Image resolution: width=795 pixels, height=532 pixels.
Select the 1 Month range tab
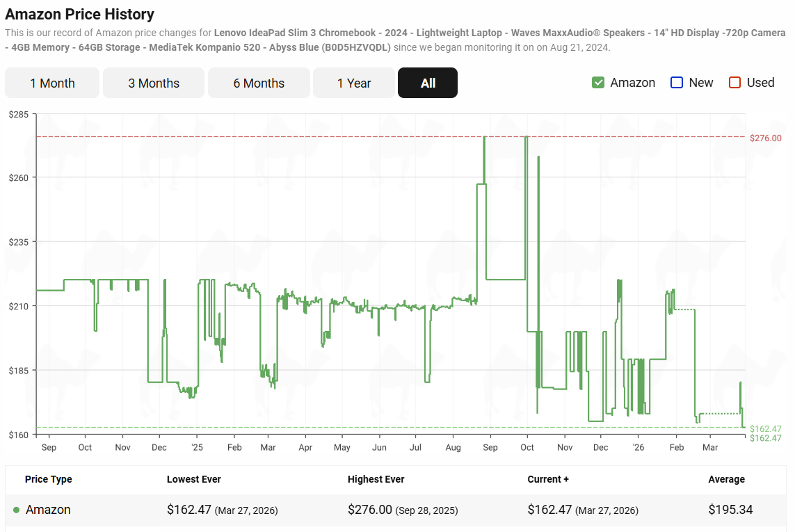click(52, 83)
